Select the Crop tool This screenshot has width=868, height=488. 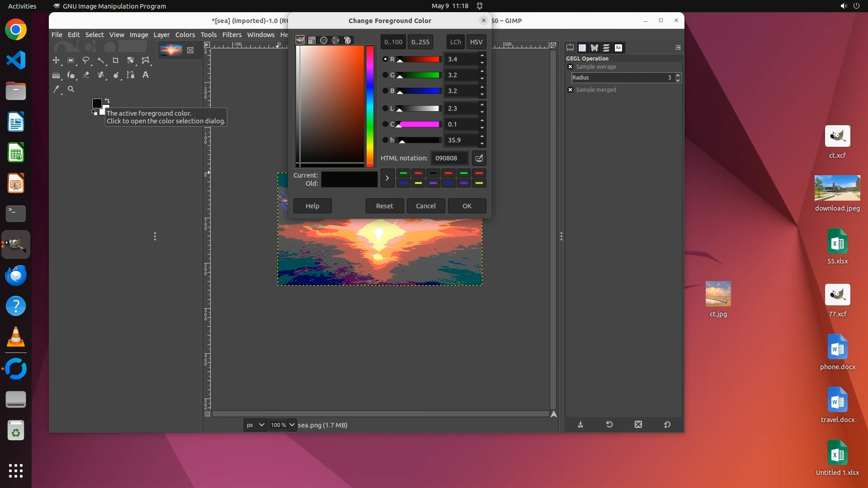click(115, 60)
